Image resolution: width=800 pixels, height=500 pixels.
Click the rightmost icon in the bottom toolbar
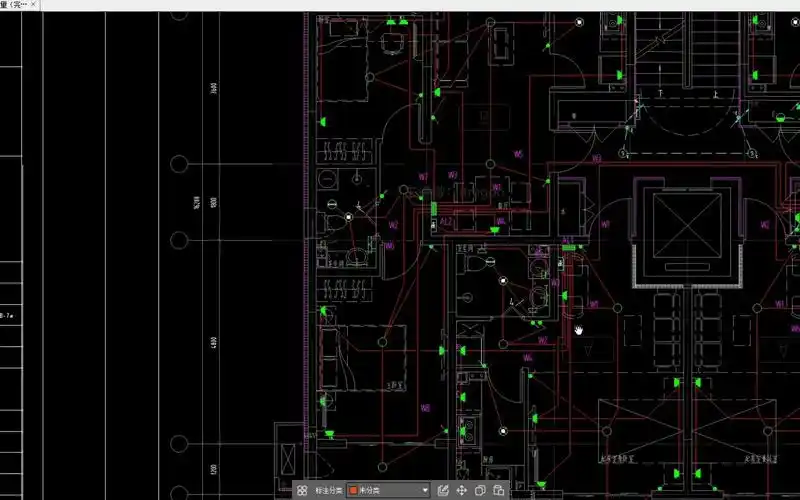click(x=498, y=490)
